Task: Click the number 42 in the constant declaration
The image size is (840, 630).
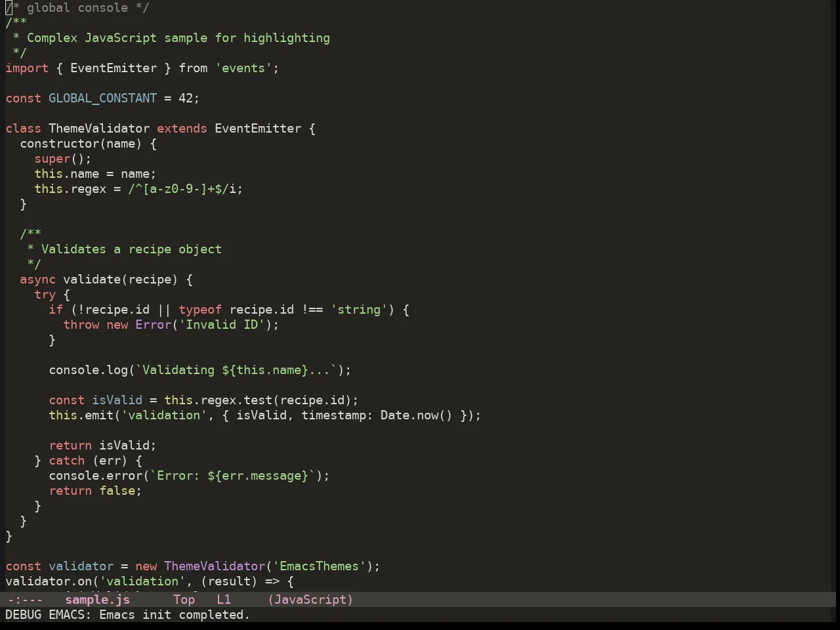Action: coord(186,98)
